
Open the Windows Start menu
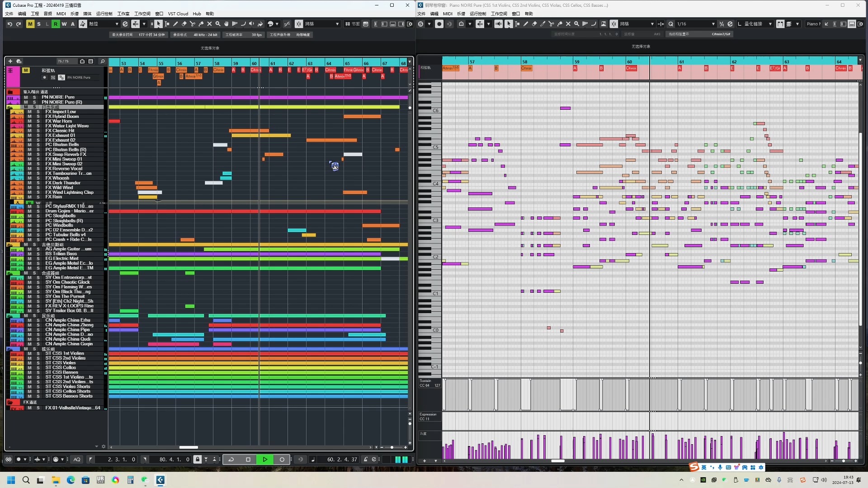point(11,480)
